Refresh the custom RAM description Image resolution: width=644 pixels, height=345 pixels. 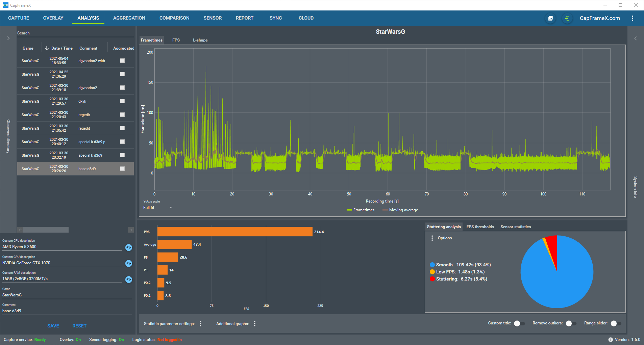click(x=129, y=280)
